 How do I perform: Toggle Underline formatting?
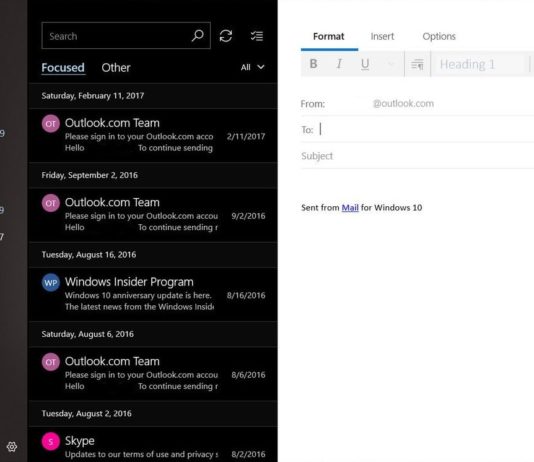tap(365, 64)
